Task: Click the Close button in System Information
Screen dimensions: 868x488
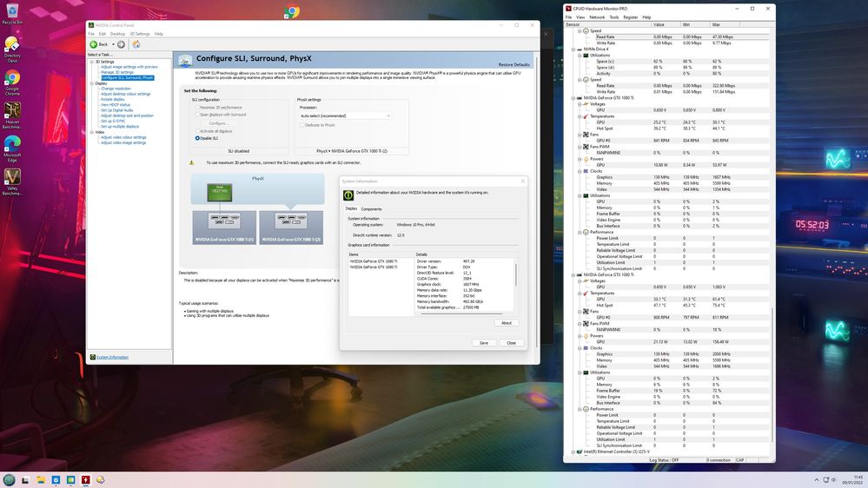Action: [x=511, y=343]
